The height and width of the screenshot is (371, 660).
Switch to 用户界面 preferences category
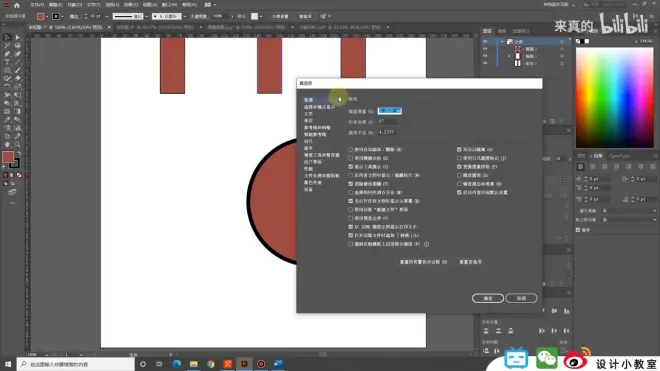(x=313, y=162)
